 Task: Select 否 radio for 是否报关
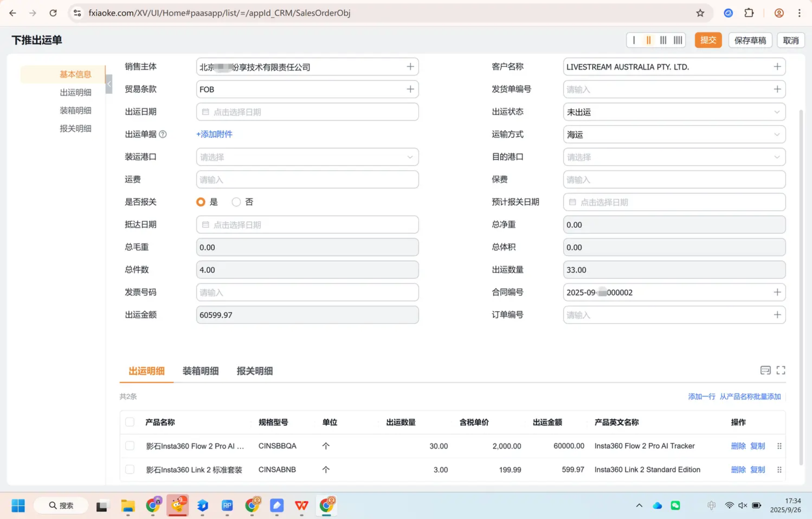pyautogui.click(x=236, y=202)
